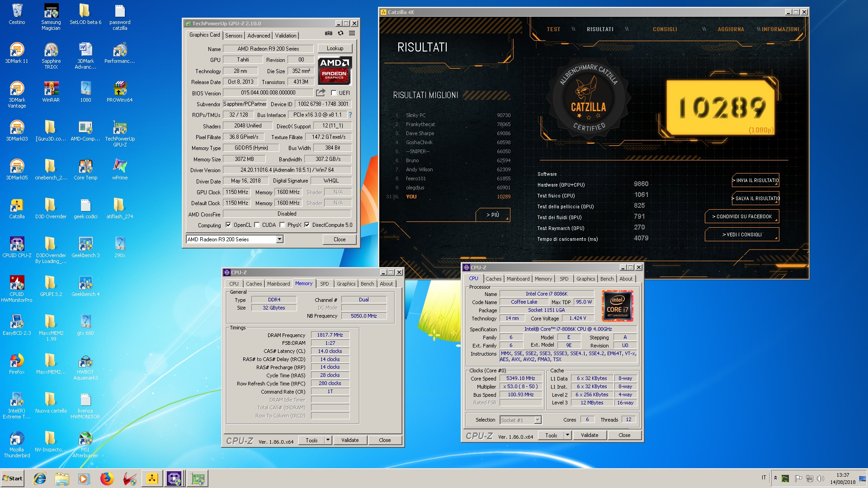Image resolution: width=868 pixels, height=488 pixels.
Task: Open the Tools dropdown arrow in the CPU tab CPU-Z window
Action: tap(567, 435)
